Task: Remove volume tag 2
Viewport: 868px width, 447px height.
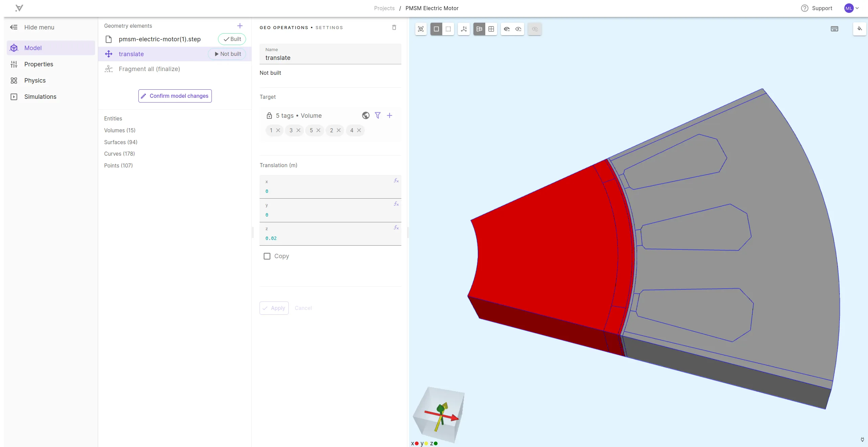Action: tap(339, 131)
